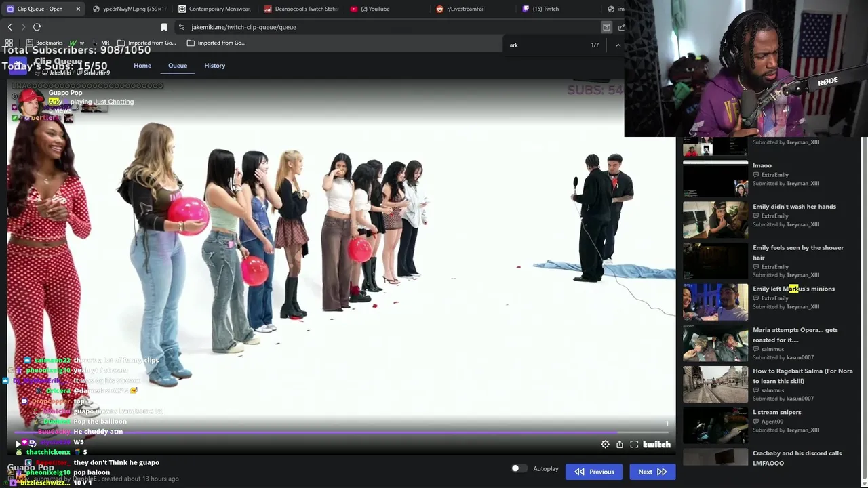Go back with the browser back arrow
This screenshot has height=488, width=868.
(x=9, y=27)
